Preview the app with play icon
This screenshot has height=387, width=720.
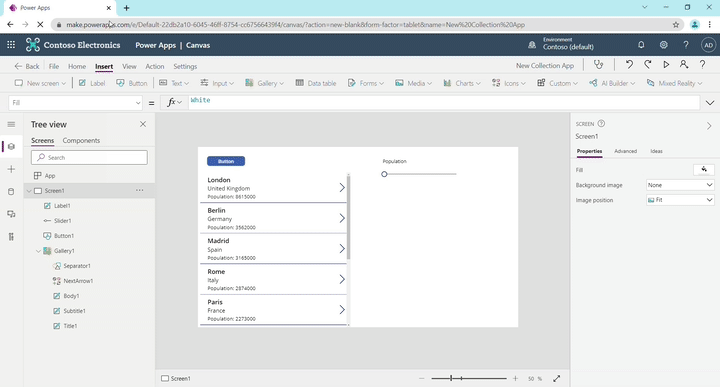tap(666, 65)
